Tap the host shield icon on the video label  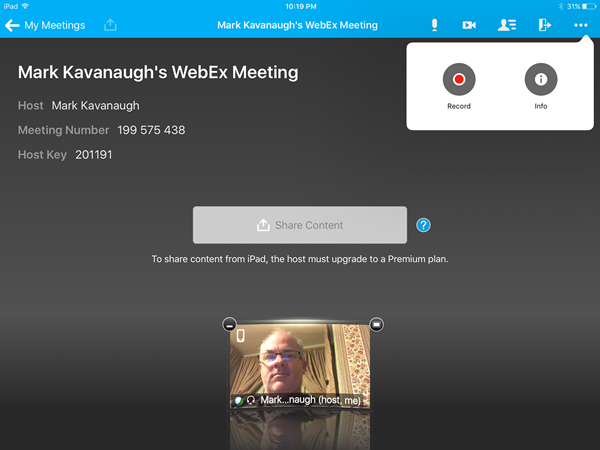pos(238,401)
